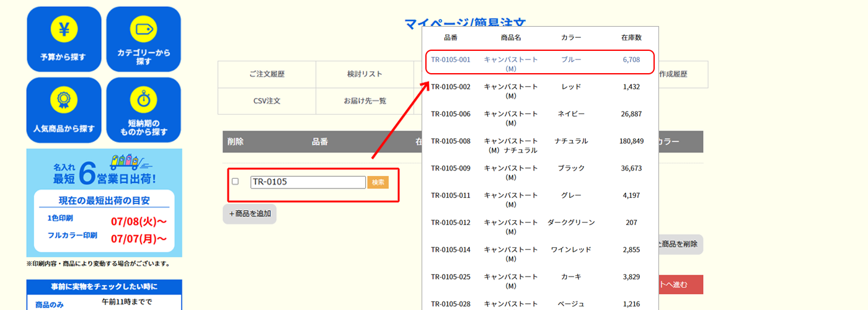
Task: Click the 事前に実物をチェックしたい時に heading
Action: pos(104,286)
